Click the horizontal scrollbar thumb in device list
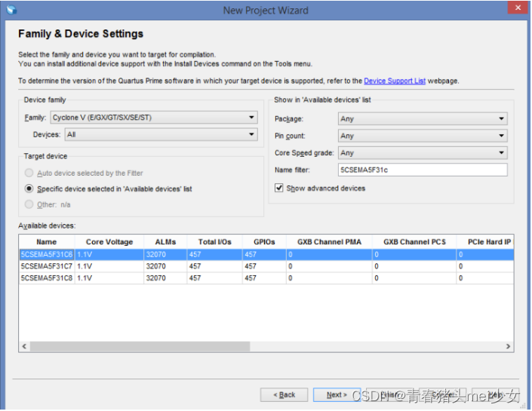532x411 pixels. pos(140,346)
